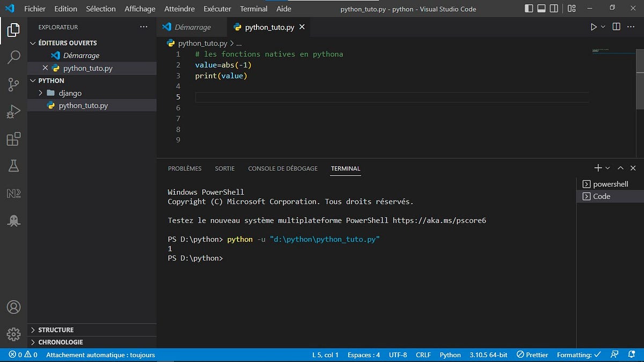Open the Test beaker icon in the sidebar

coord(13,166)
